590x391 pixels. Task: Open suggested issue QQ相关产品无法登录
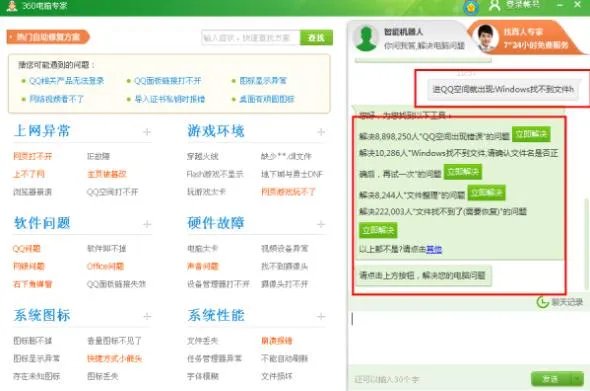[66, 81]
